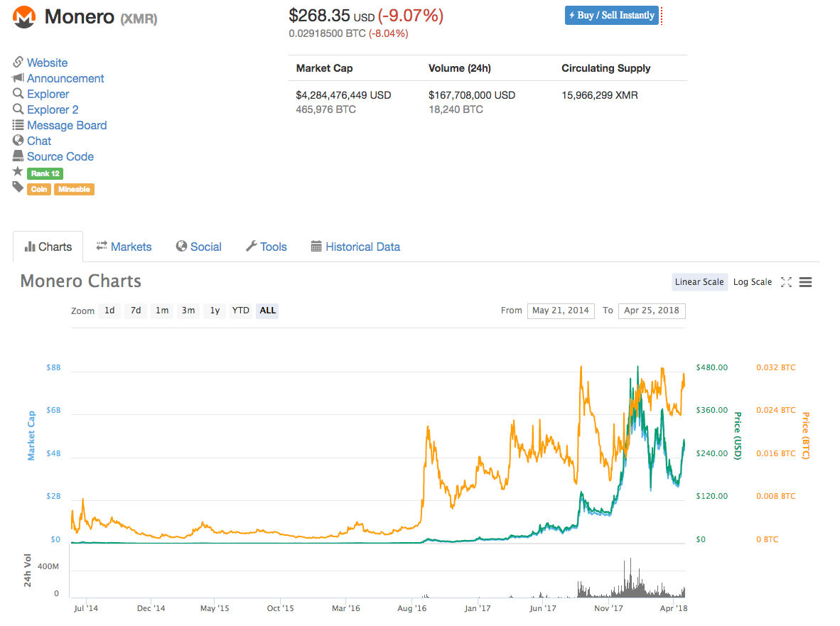Image resolution: width=840 pixels, height=626 pixels.
Task: Click the link icon beside Website
Action: [18, 62]
